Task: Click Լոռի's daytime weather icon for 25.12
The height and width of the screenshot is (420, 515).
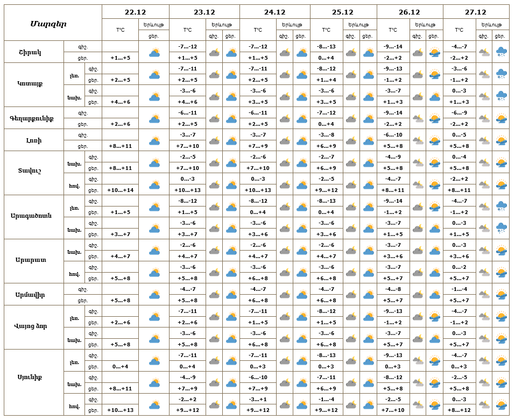Action: pos(368,140)
